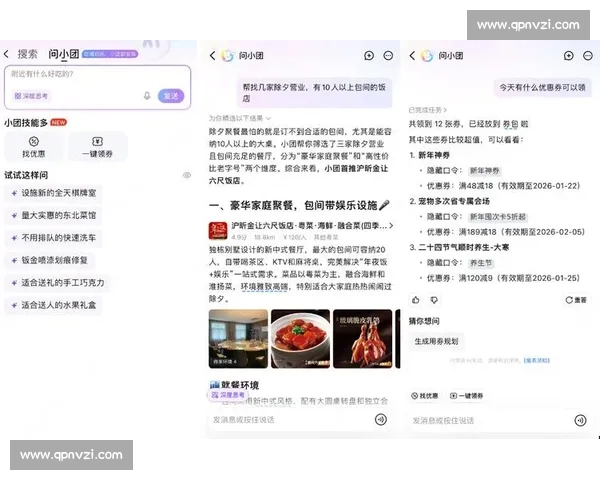Open the braised pork dish photo
This screenshot has height=480, width=600.
coord(300,339)
